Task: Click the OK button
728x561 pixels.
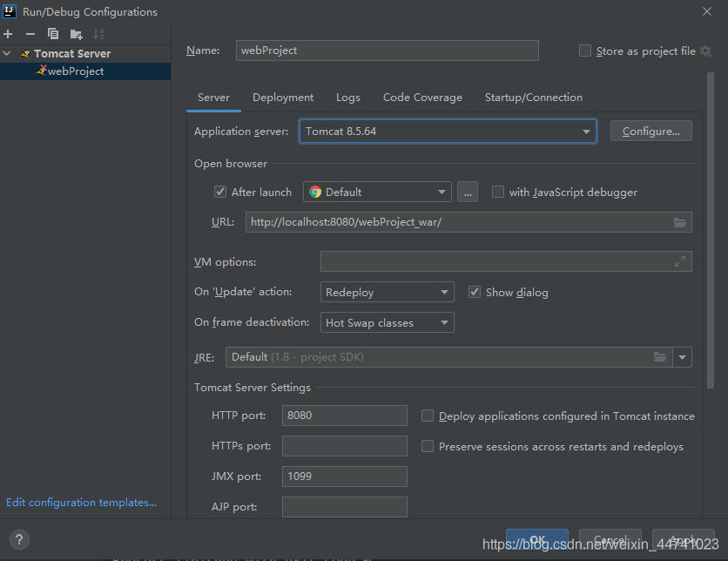Action: (537, 539)
